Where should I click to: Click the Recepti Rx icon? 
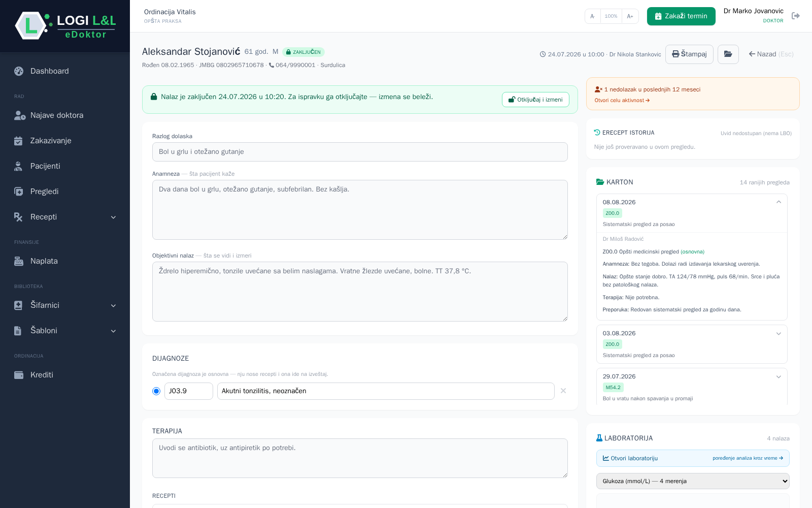[19, 217]
